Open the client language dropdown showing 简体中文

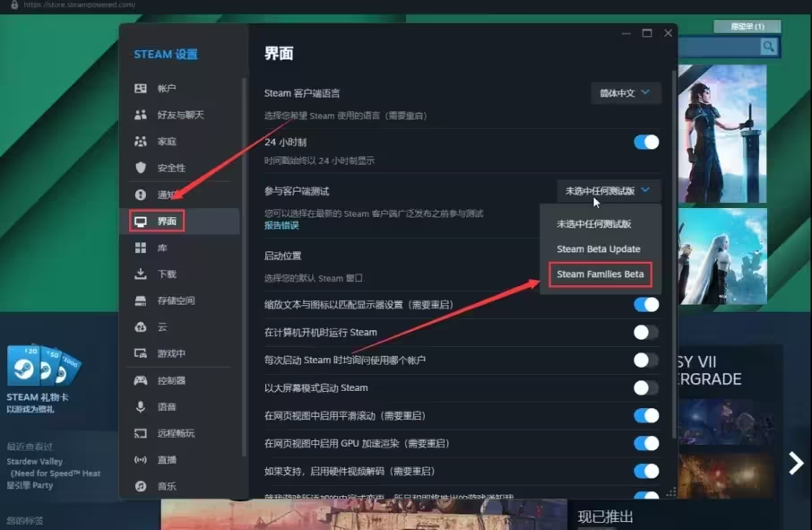[x=626, y=93]
